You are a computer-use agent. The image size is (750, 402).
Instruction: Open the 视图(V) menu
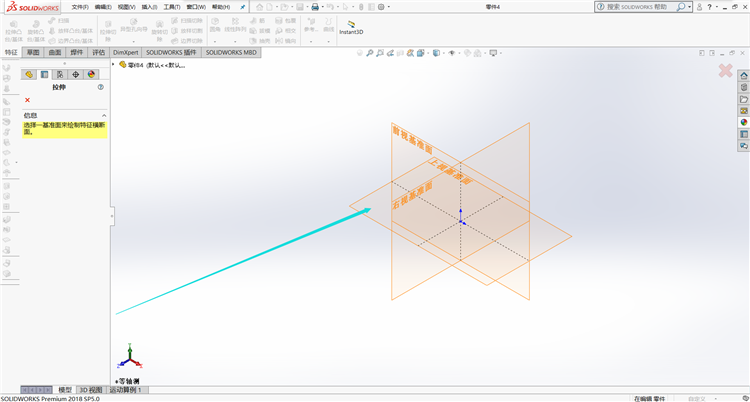click(127, 7)
